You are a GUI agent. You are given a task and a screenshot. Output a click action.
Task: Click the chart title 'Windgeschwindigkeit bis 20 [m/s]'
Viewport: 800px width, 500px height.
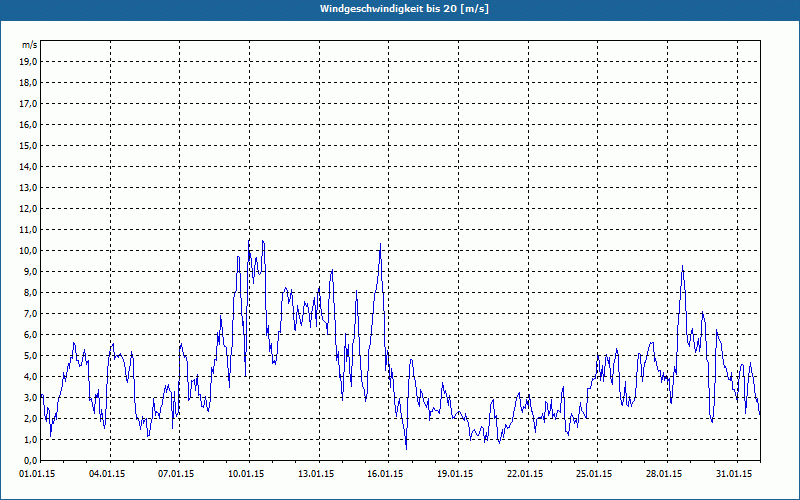coord(404,9)
